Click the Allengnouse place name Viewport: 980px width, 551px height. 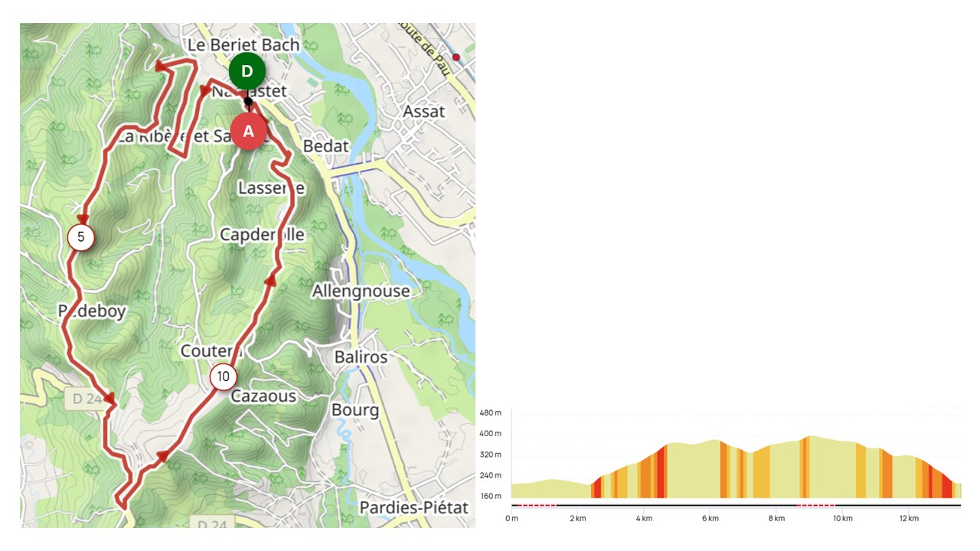click(x=361, y=291)
